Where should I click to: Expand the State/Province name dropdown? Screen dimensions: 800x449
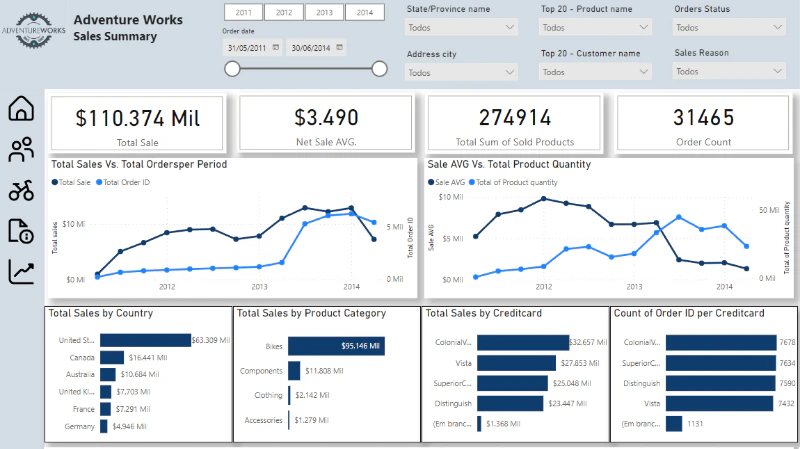[x=461, y=28]
